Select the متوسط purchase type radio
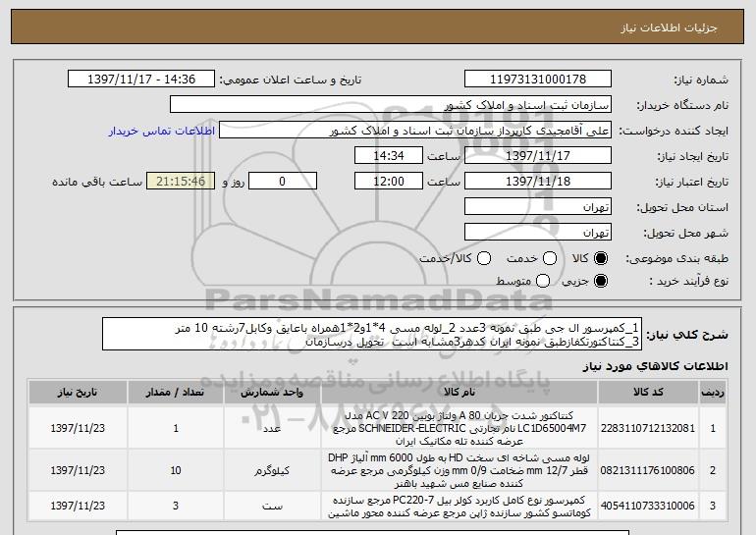 point(543,281)
